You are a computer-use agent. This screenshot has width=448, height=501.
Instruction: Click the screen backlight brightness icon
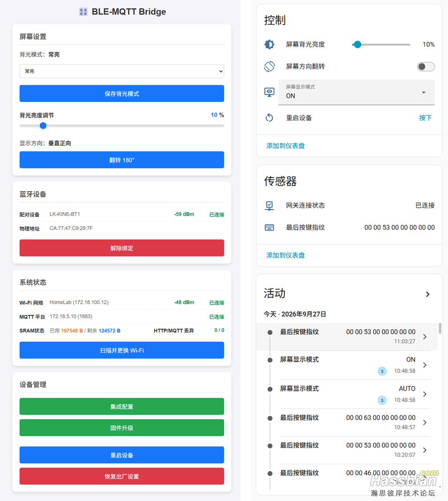pyautogui.click(x=269, y=45)
